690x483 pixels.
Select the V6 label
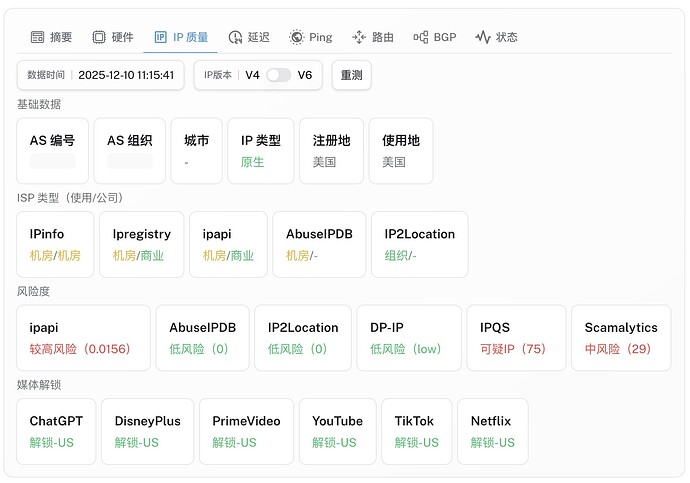[x=305, y=75]
